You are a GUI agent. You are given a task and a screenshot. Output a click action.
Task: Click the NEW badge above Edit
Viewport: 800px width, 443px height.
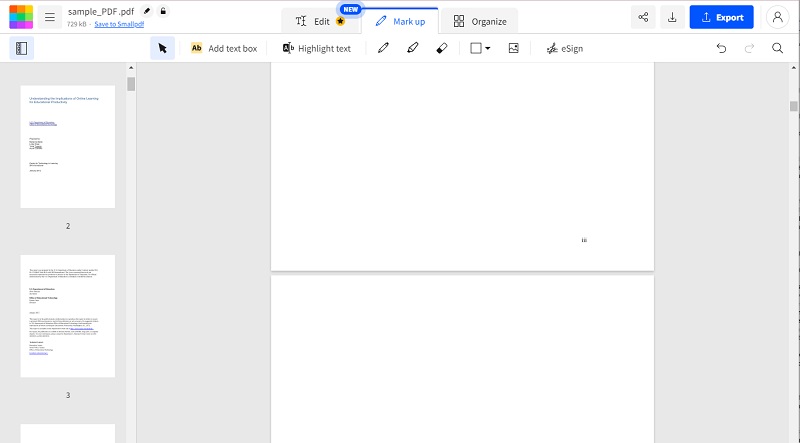(x=351, y=9)
